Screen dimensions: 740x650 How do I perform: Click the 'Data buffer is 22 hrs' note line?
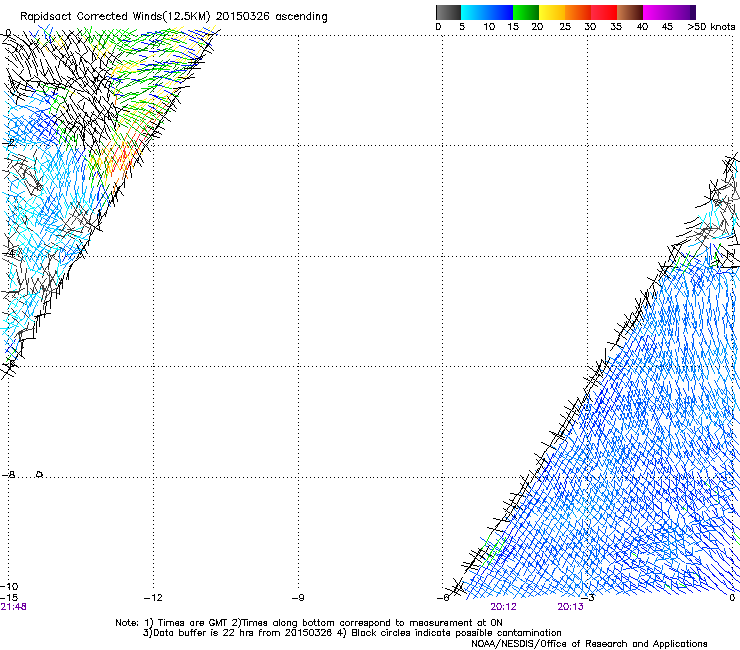pyautogui.click(x=352, y=633)
